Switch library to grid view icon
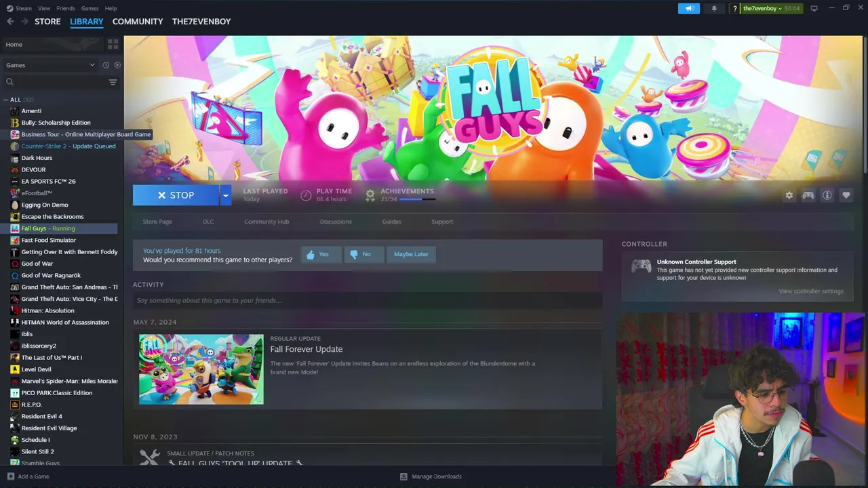The image size is (868, 488). 113,44
